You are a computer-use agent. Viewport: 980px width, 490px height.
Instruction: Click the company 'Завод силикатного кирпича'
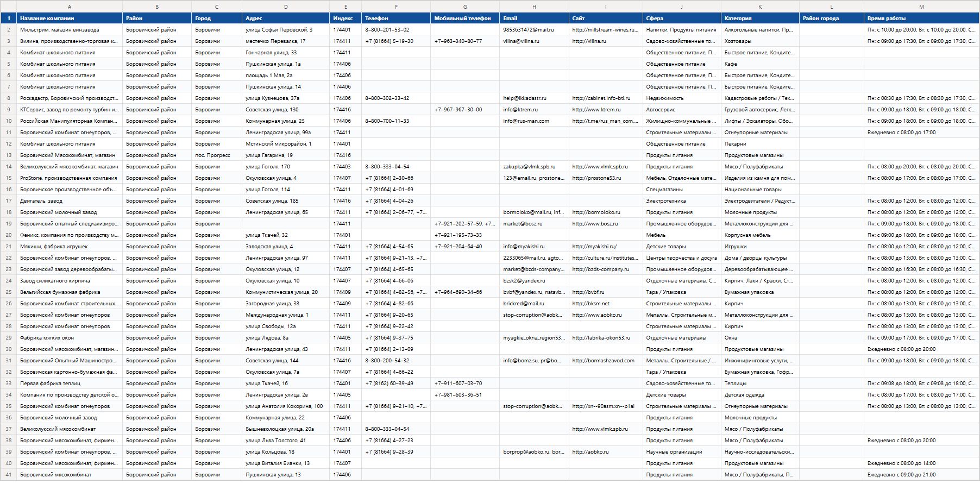click(x=70, y=281)
